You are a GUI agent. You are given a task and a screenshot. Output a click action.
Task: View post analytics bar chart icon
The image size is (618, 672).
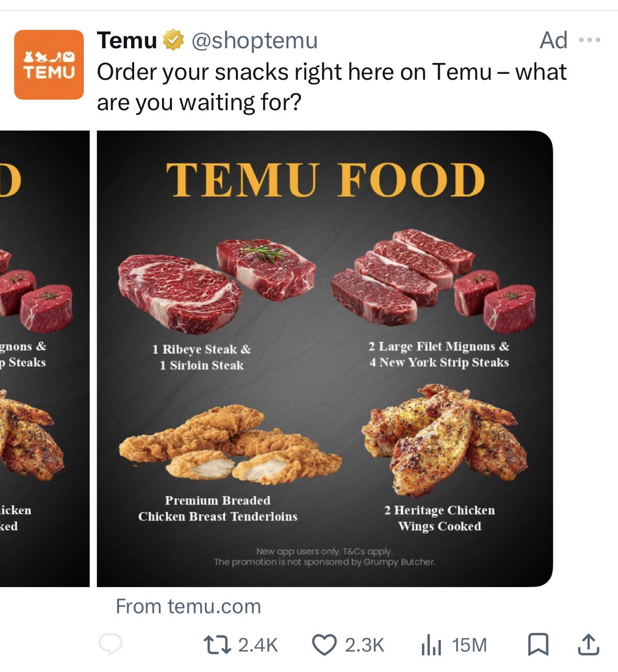coord(431,645)
